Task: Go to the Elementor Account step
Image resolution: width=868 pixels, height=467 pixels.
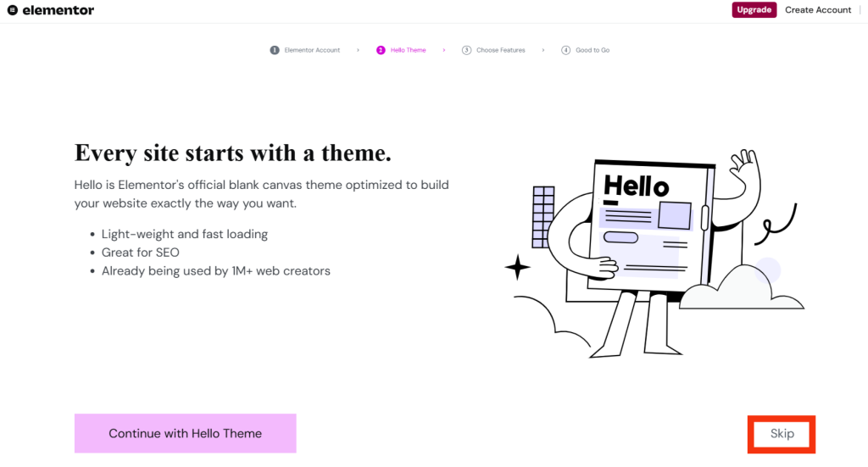Action: [x=312, y=50]
